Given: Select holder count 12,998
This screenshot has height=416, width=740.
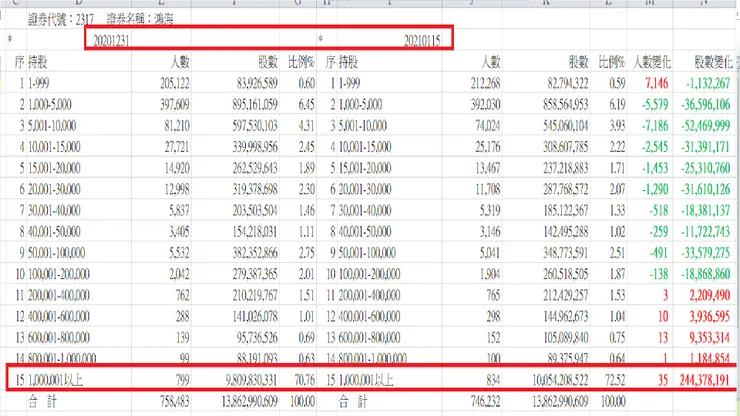Looking at the screenshot, I should tap(177, 189).
